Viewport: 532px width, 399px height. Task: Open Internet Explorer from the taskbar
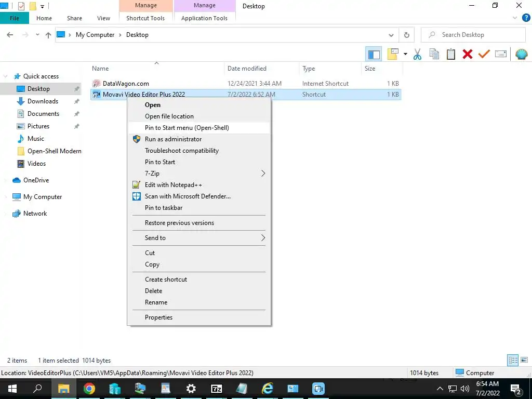coord(268,389)
